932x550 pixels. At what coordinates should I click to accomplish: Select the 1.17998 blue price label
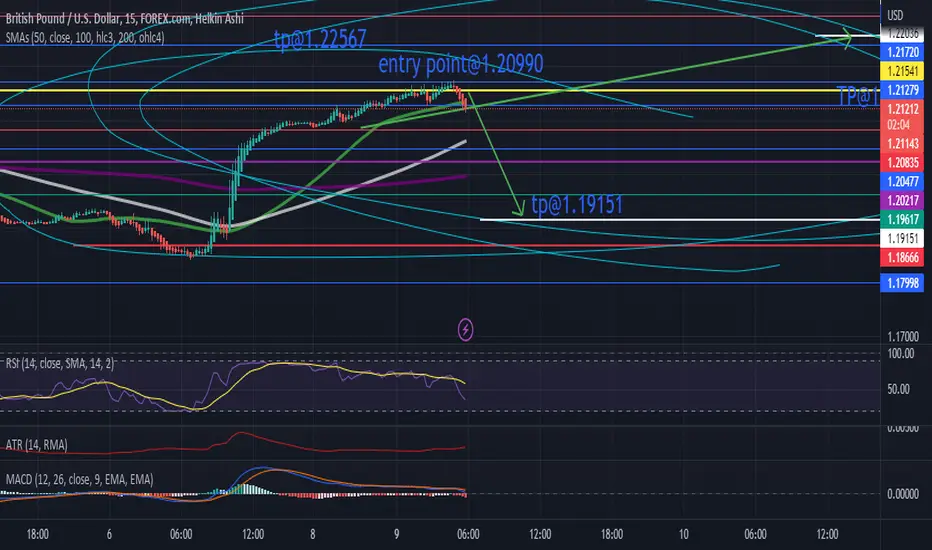tap(902, 284)
